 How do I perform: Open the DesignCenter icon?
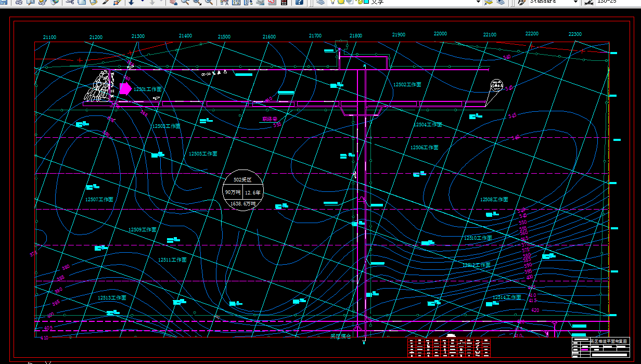pos(236,2)
